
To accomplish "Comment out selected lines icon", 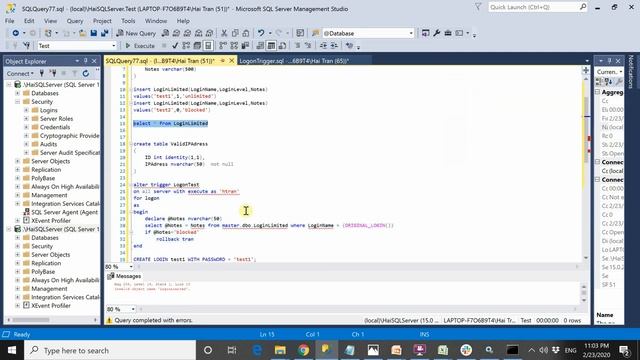I will click(297, 46).
